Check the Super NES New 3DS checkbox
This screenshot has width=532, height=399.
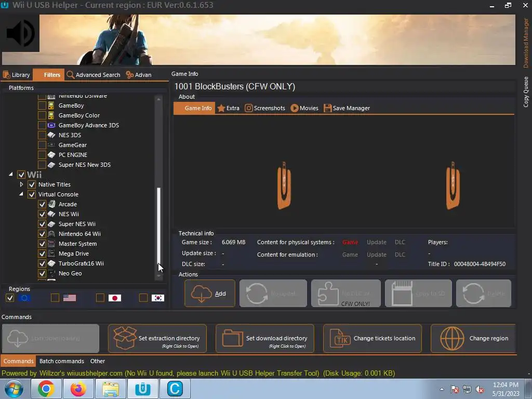pos(42,165)
